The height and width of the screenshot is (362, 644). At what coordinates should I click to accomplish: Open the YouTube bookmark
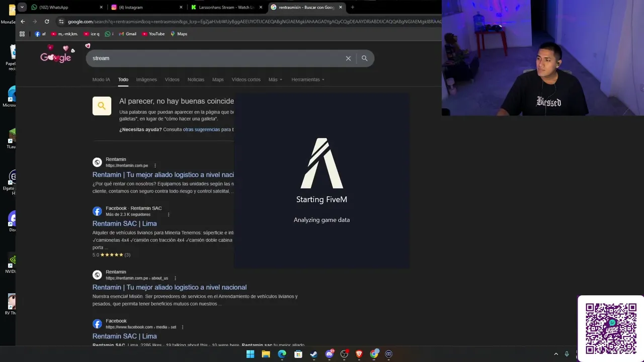[153, 34]
